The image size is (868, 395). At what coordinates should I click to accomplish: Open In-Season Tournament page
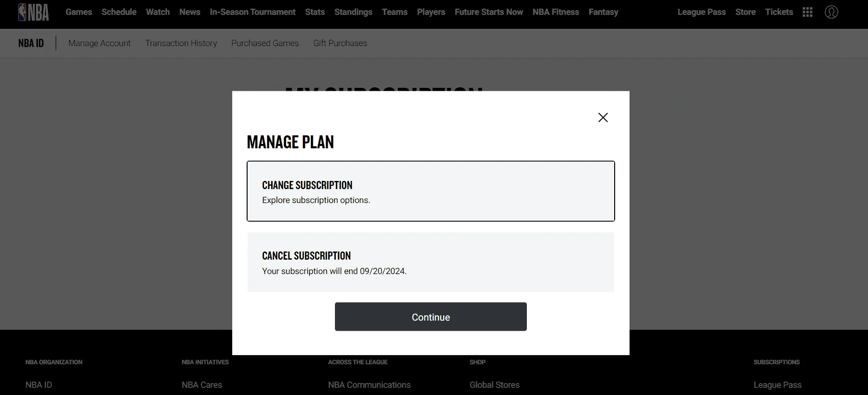[x=253, y=12]
